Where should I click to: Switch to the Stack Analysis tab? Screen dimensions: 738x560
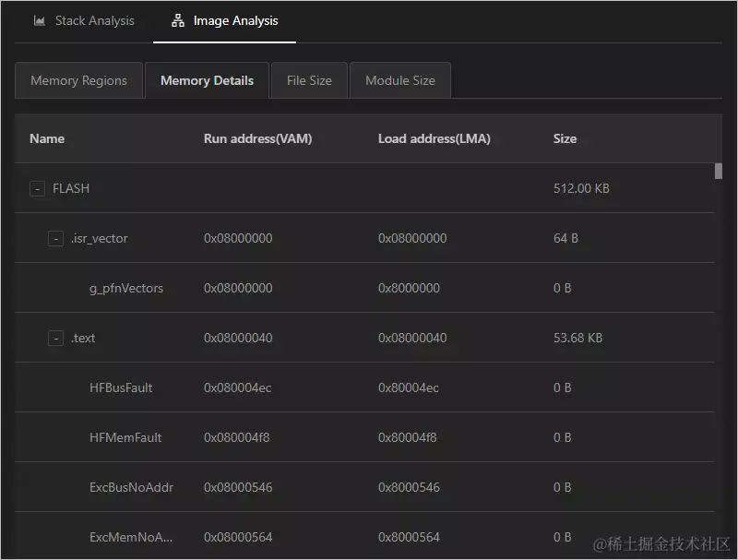(x=84, y=20)
